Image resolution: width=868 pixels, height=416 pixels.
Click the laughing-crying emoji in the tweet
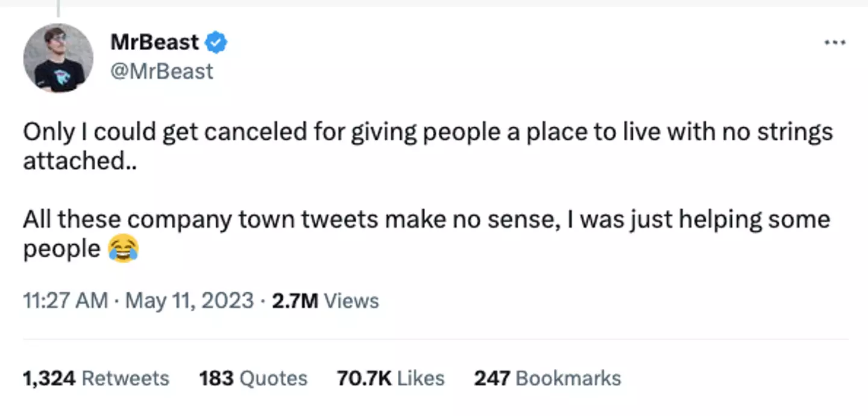123,249
